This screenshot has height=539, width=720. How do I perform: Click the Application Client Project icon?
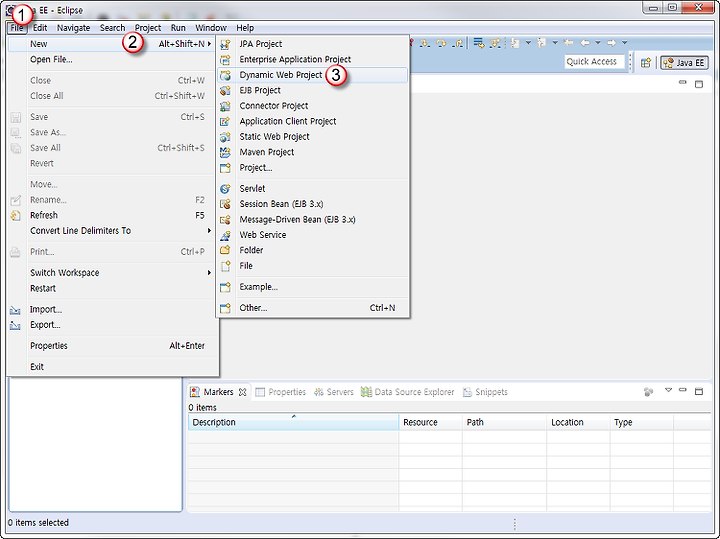coord(225,122)
